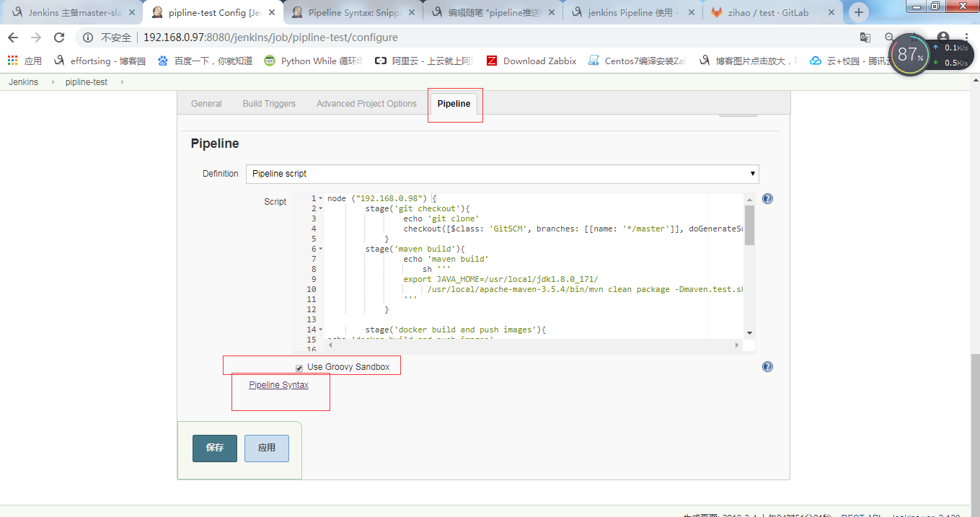Viewport: 980px width, 517px height.
Task: Click the script editor scroll-down arrow
Action: tap(750, 332)
